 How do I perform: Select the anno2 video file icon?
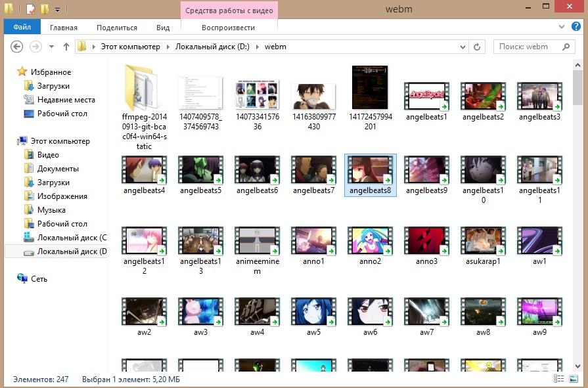point(370,241)
